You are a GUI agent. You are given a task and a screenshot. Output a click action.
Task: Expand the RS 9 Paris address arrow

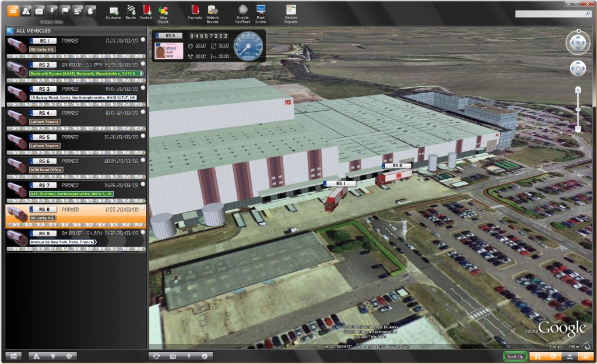click(96, 242)
